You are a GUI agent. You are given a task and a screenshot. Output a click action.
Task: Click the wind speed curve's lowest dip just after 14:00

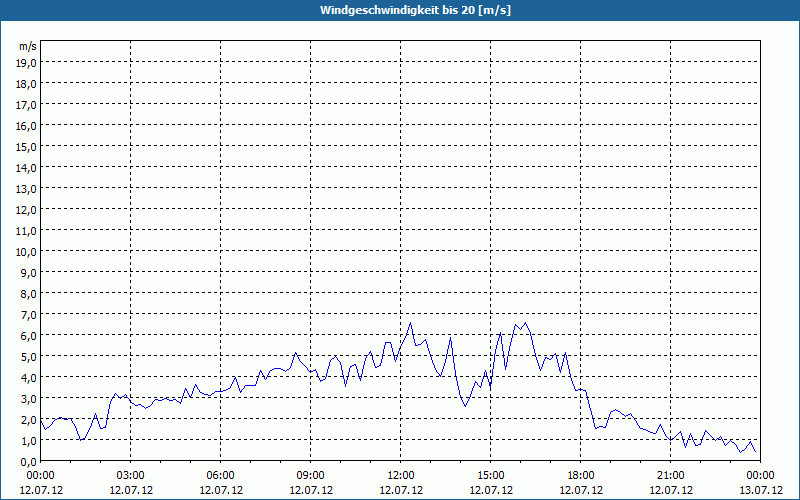point(465,406)
